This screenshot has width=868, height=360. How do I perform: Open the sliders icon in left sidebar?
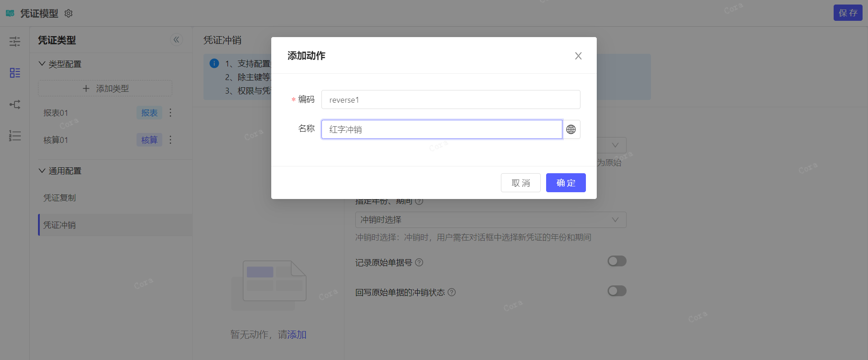coord(15,42)
